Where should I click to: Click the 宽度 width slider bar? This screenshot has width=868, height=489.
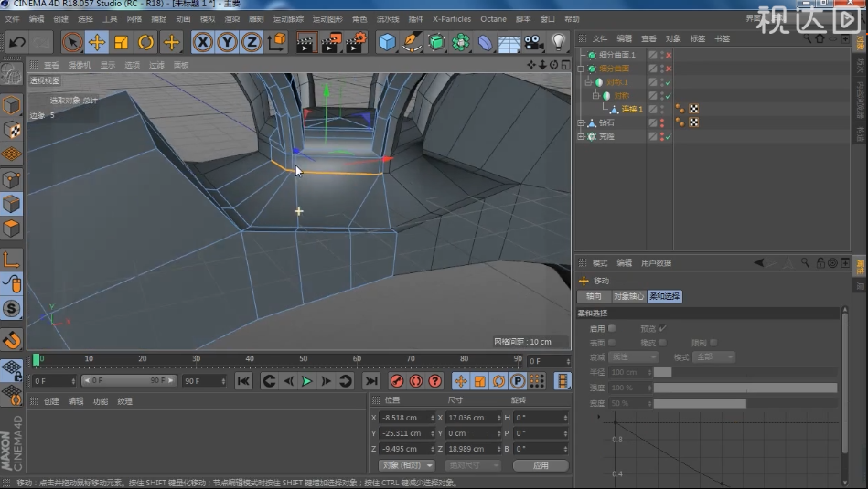(x=745, y=403)
